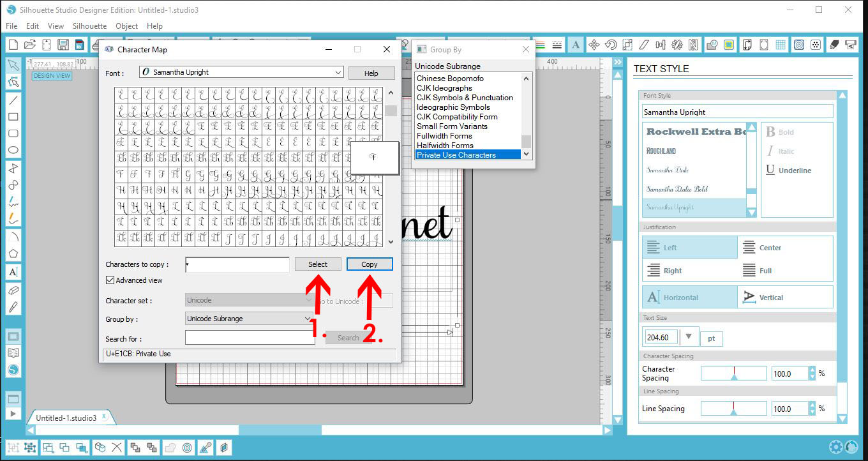Switch text orientation to Horizontal

689,298
